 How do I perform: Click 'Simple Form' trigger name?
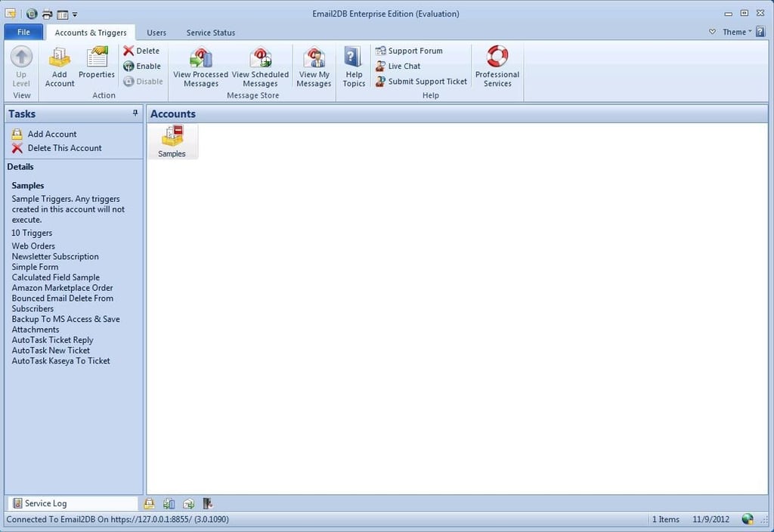click(x=35, y=267)
